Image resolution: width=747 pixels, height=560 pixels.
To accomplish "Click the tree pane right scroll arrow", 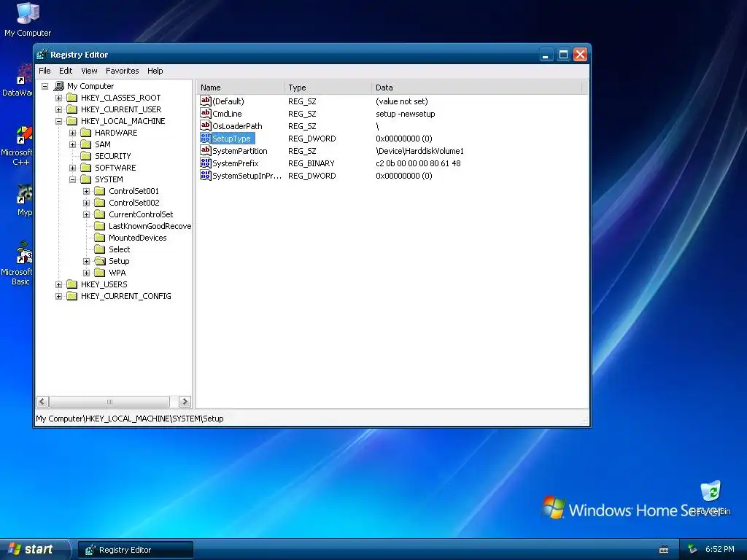I will point(185,402).
